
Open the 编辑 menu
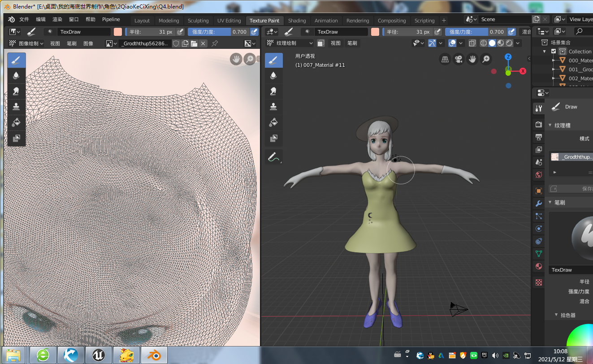[41, 19]
